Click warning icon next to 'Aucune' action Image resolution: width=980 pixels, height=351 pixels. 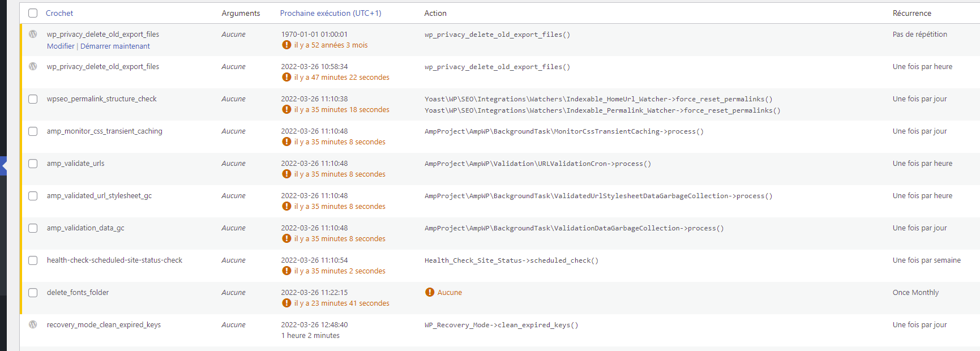tap(430, 292)
